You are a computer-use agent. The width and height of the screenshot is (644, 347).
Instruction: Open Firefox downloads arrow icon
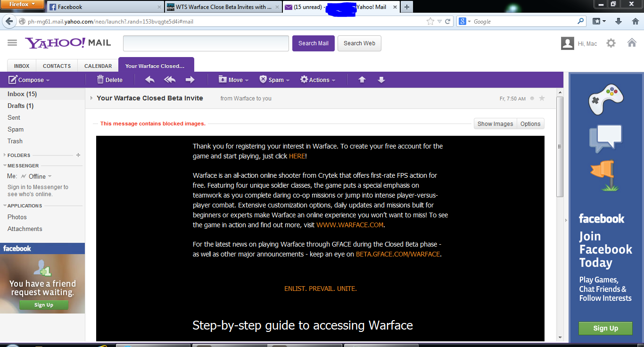(619, 21)
